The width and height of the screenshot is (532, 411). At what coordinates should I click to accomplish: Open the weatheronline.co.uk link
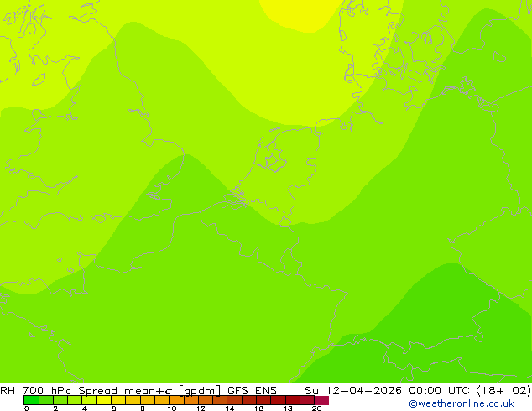462,403
